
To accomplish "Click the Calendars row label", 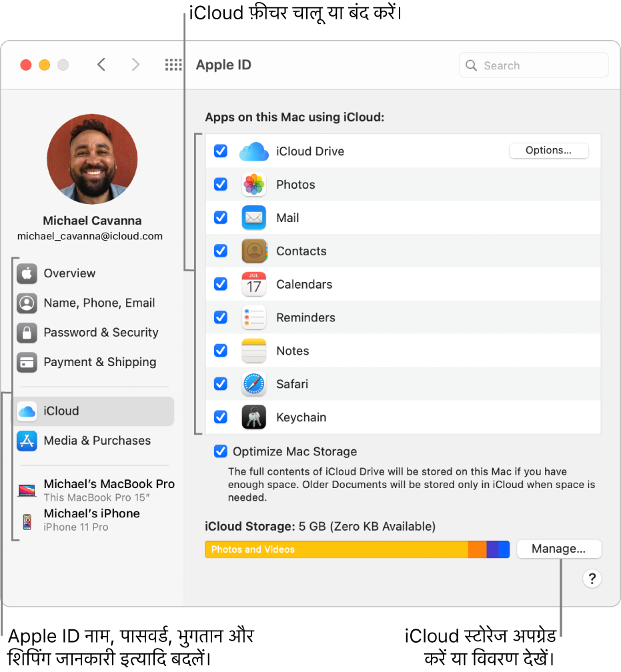I will [304, 285].
